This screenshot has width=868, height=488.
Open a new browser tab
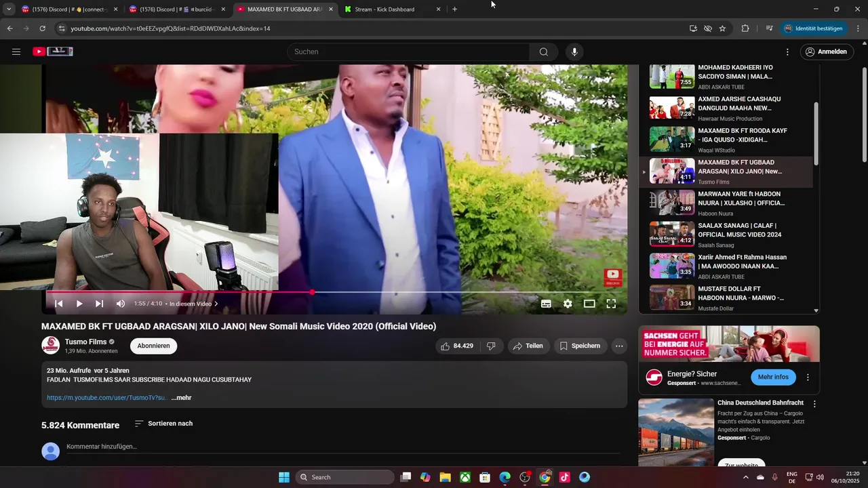[454, 9]
